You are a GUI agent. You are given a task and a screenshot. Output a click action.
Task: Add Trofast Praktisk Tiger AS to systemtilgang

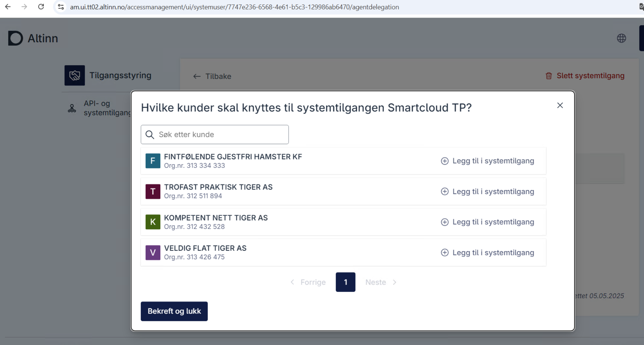pyautogui.click(x=487, y=191)
